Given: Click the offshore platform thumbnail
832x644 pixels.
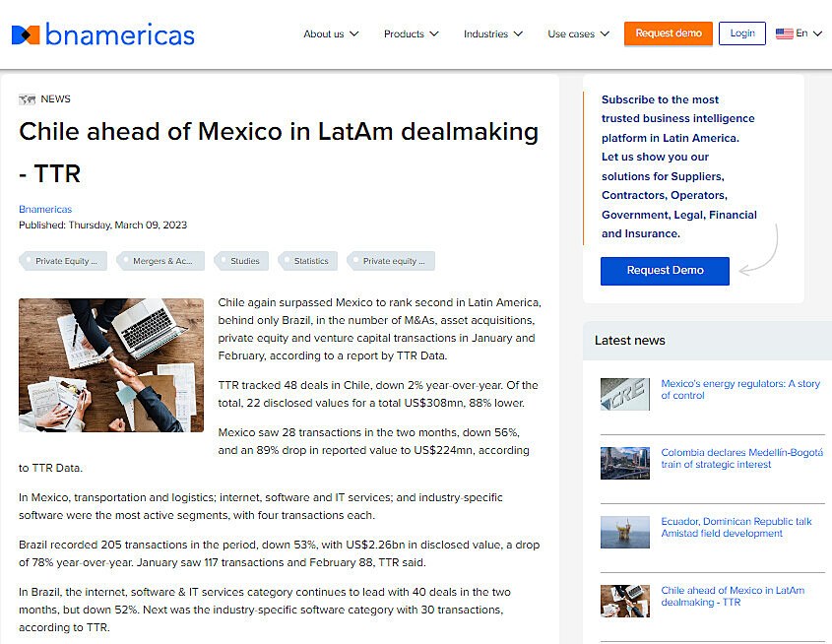Looking at the screenshot, I should click(x=625, y=532).
